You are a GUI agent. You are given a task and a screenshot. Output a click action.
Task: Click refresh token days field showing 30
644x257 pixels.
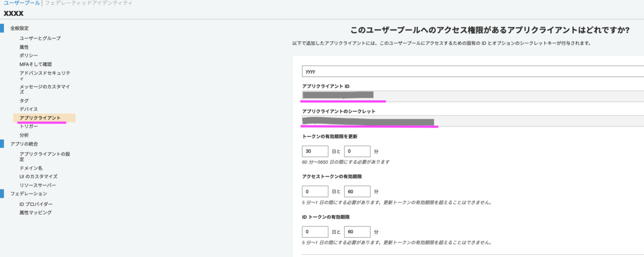click(x=315, y=152)
